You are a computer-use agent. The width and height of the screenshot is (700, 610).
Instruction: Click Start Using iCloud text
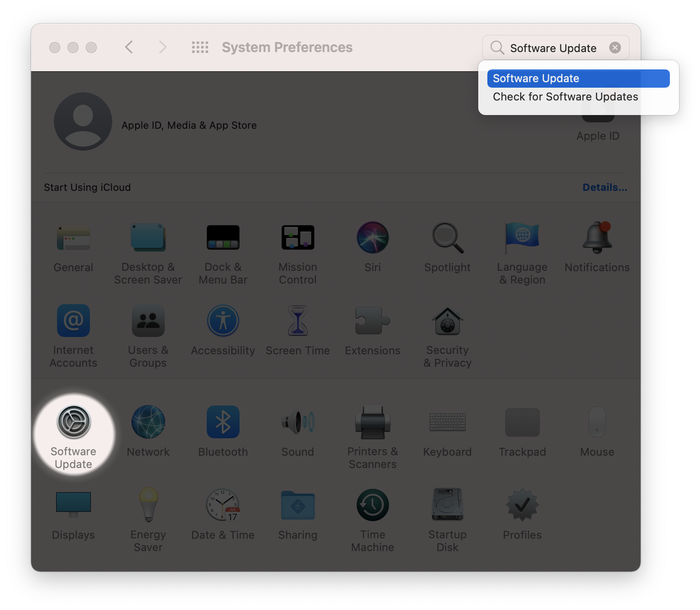point(87,187)
